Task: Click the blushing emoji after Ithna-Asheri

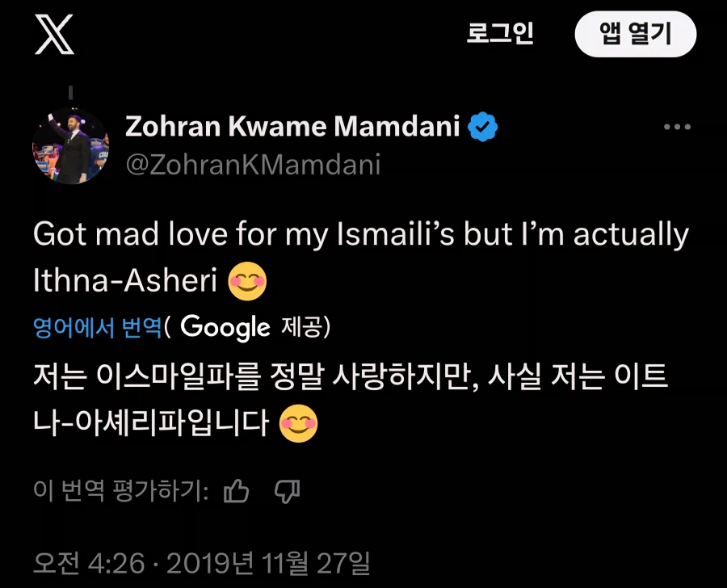Action: (x=247, y=279)
